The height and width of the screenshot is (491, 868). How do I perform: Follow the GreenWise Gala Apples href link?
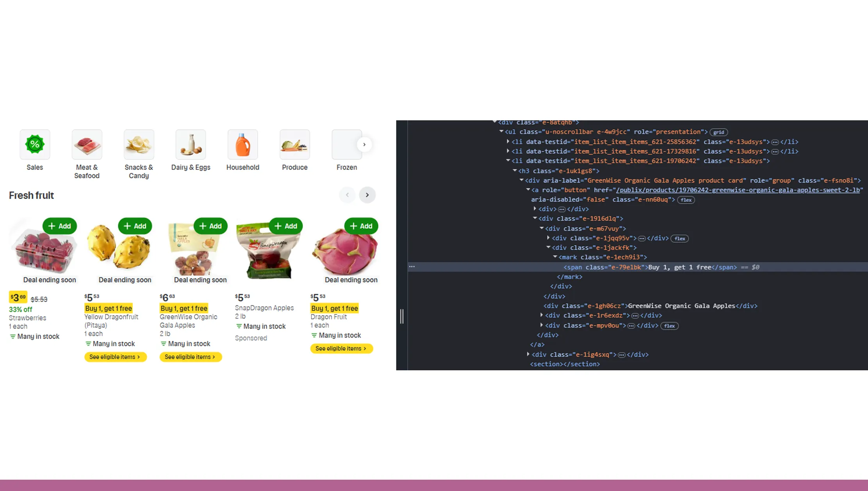pos(738,190)
